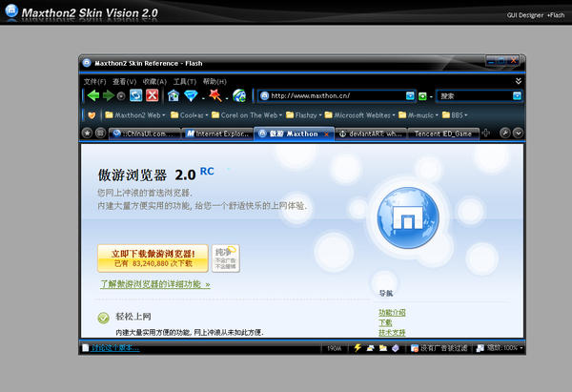This screenshot has width=572, height=392.
Task: Open the Flashzy favorites folder
Action: point(303,115)
